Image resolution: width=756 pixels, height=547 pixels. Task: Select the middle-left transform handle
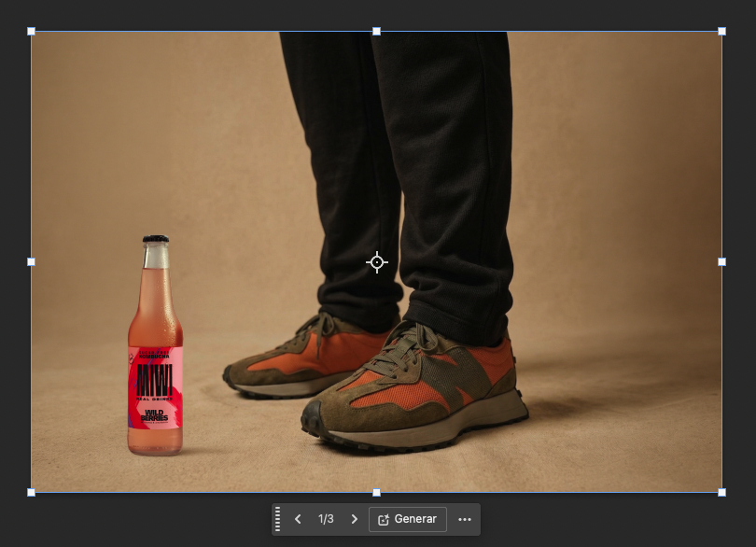tap(31, 261)
